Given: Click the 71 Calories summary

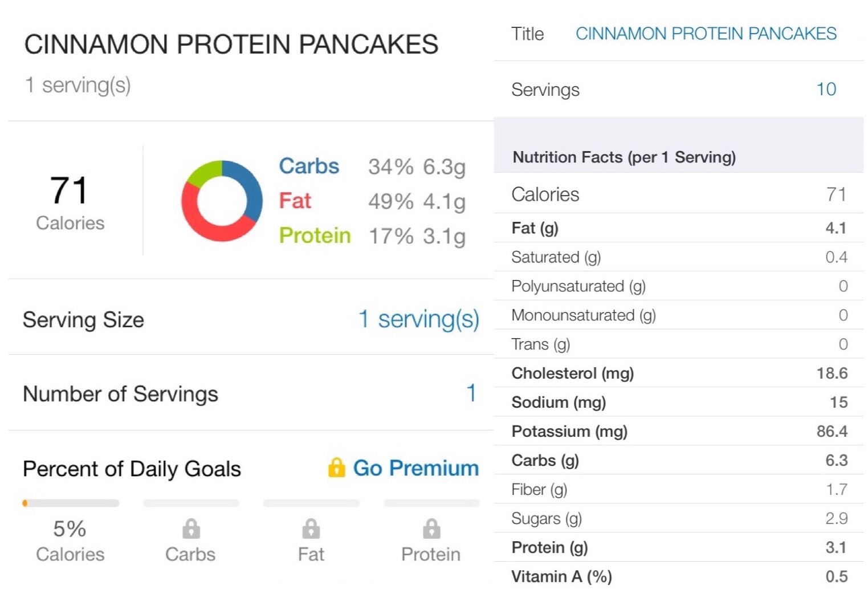Looking at the screenshot, I should point(70,201).
